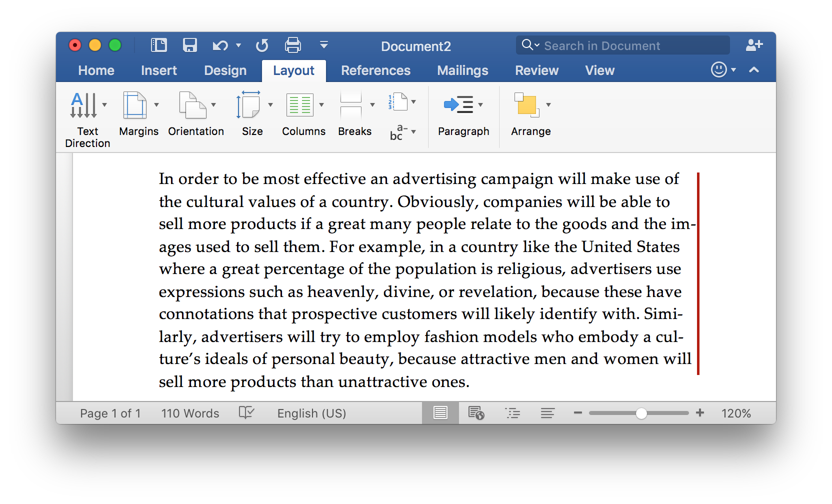
Task: Click the Print icon
Action: tap(293, 45)
